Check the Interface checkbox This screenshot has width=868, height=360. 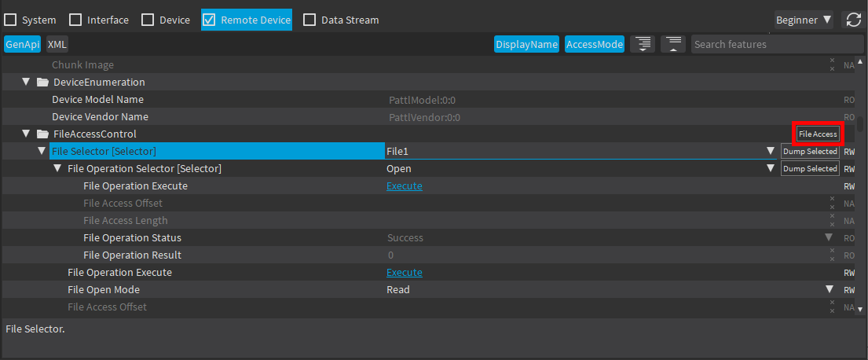pyautogui.click(x=75, y=20)
